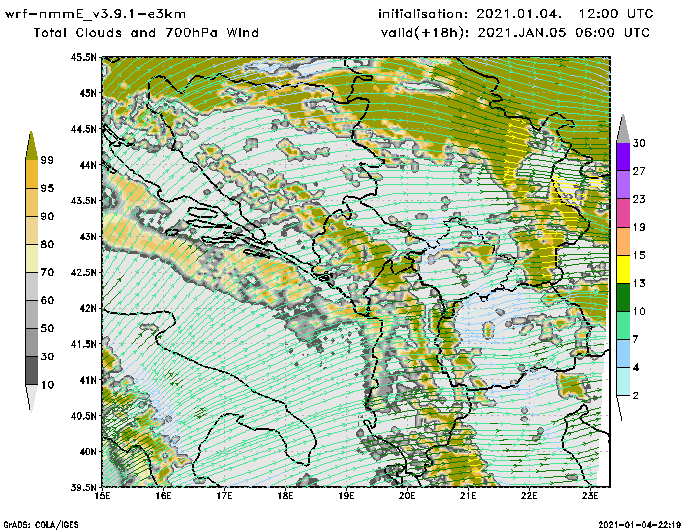This screenshot has width=700, height=530.
Task: Pick the cloud swatch between 95 and 90
Action: point(31,202)
